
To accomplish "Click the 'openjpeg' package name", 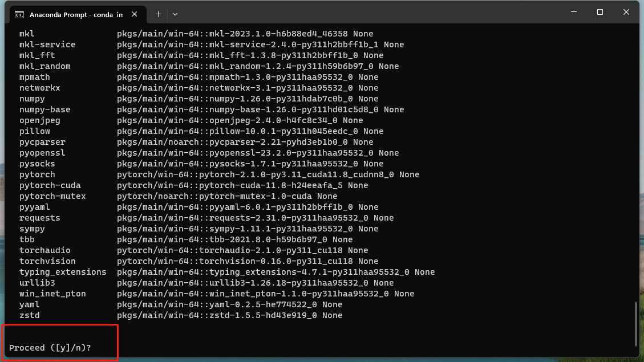I will (39, 120).
